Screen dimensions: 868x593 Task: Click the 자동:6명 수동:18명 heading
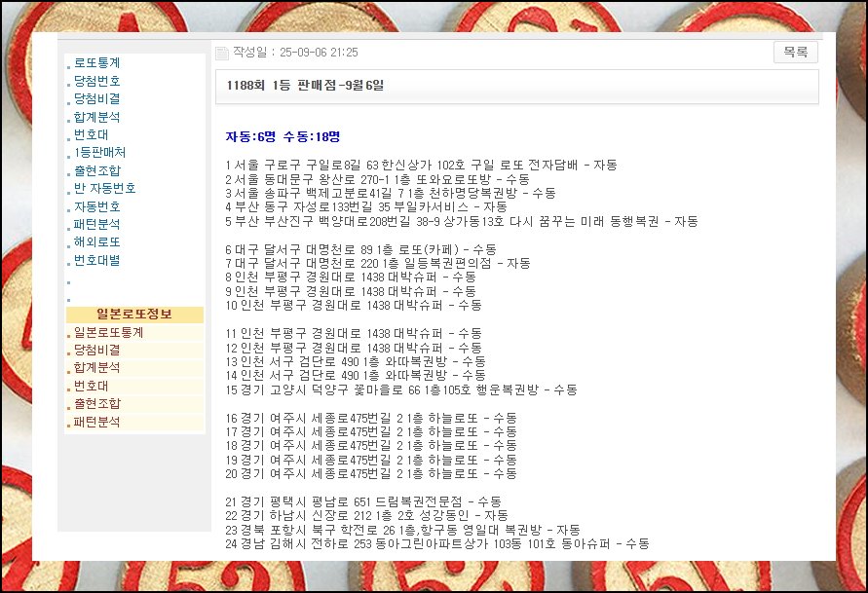(x=283, y=136)
